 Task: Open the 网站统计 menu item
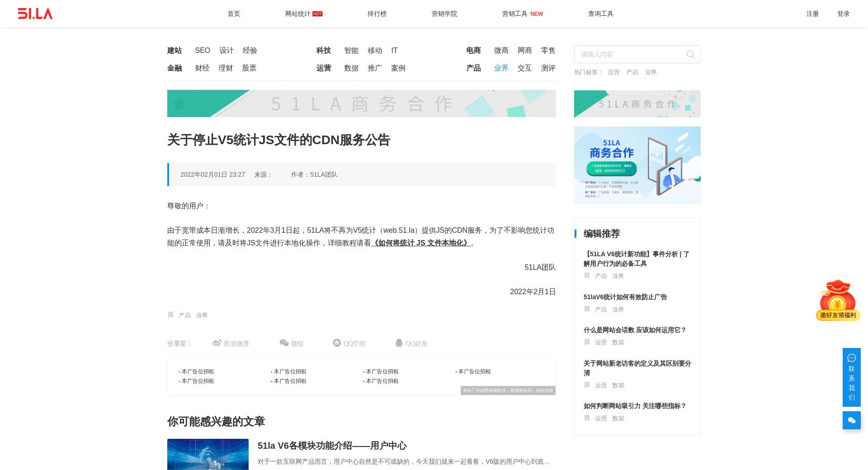(298, 14)
